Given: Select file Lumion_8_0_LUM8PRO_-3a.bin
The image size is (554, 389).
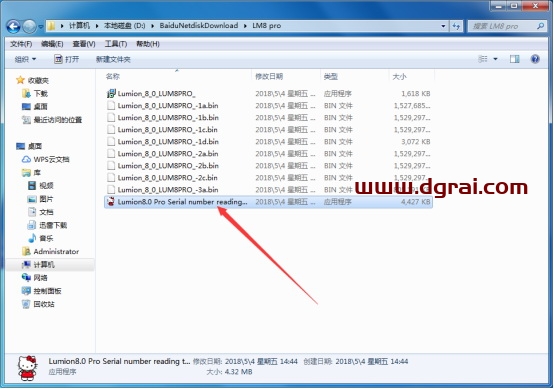Looking at the screenshot, I should pyautogui.click(x=269, y=190).
